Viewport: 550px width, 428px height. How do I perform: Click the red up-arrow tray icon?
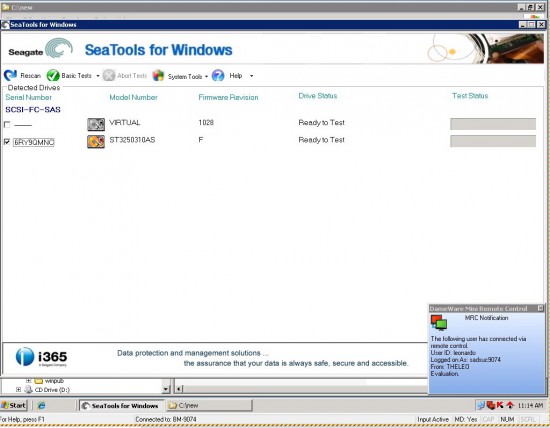click(x=510, y=405)
